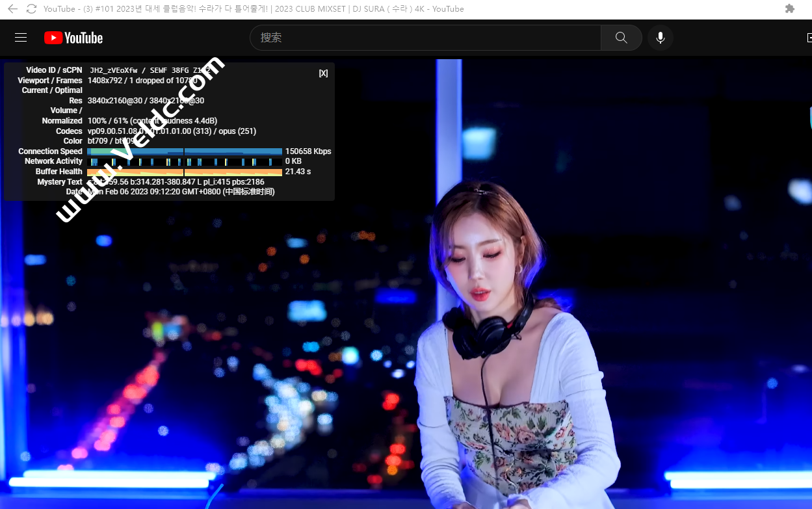Click the page title text in browser bar
This screenshot has height=509, width=812.
254,9
